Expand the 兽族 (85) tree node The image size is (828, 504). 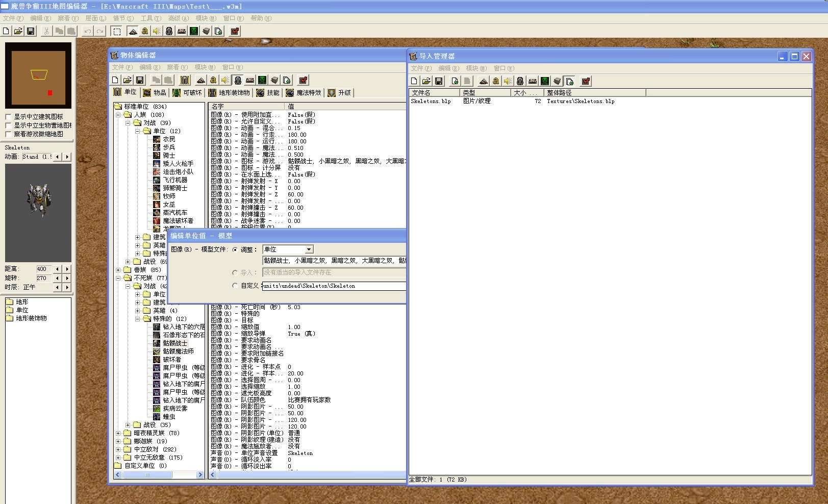tap(118, 270)
